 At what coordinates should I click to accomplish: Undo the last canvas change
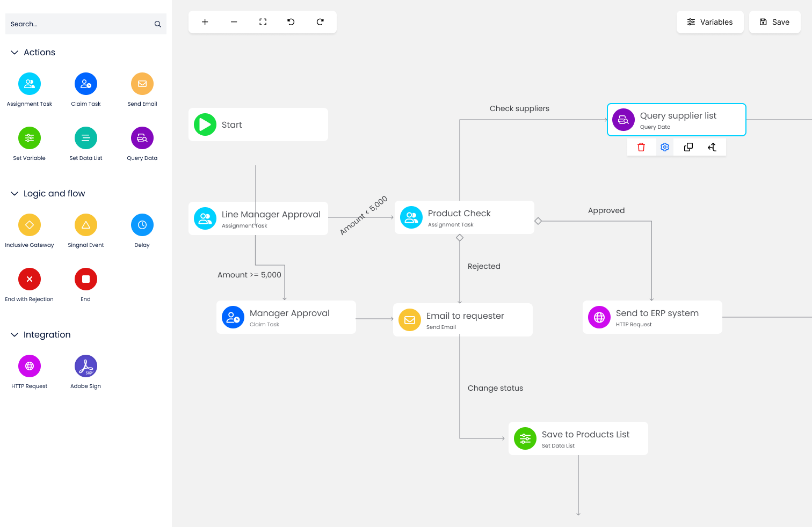[291, 22]
